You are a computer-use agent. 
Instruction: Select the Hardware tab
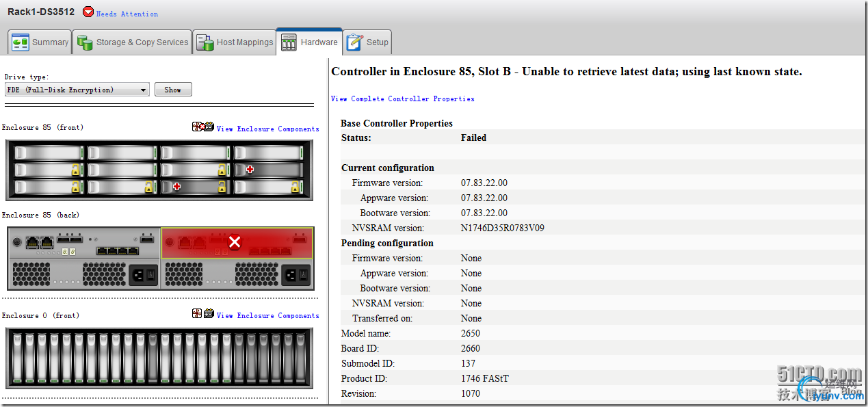tap(309, 42)
